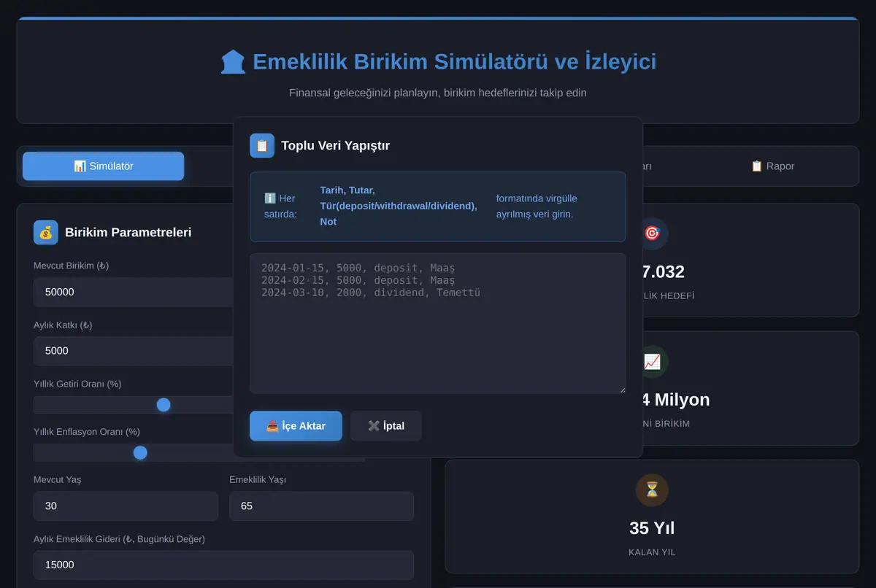Click the bulk data paste textarea

click(x=438, y=323)
